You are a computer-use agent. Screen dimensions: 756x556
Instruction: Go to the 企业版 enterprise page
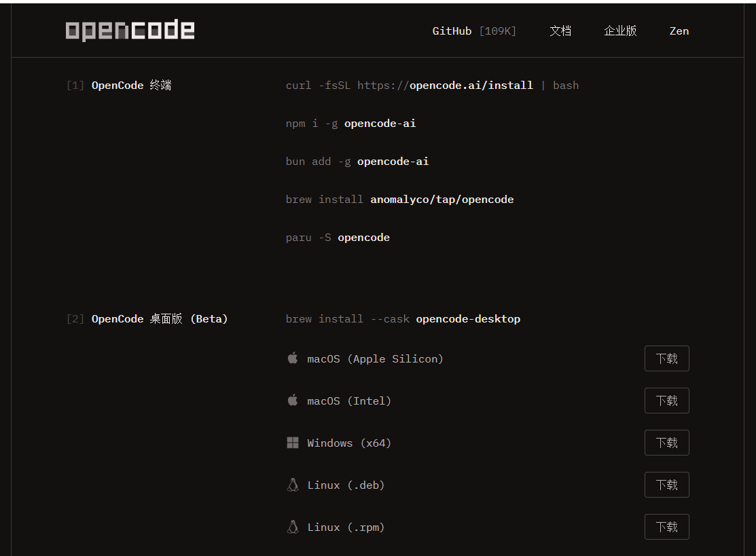620,31
